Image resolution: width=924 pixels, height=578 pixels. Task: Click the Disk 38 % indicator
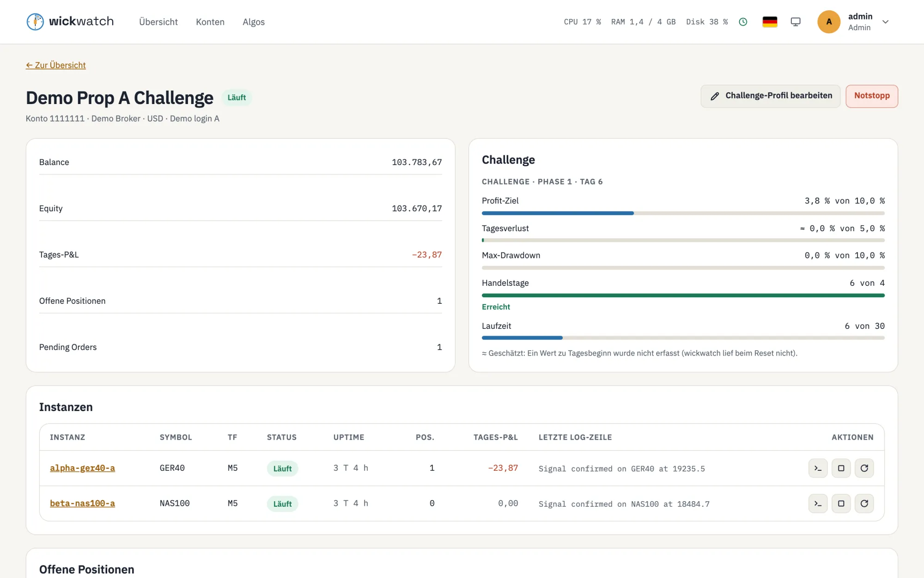click(x=707, y=22)
